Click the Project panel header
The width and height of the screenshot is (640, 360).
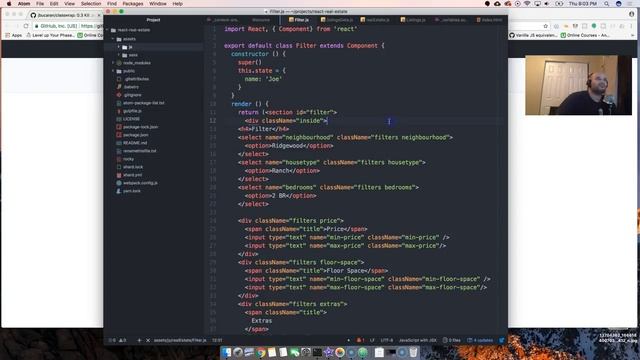[x=153, y=20]
